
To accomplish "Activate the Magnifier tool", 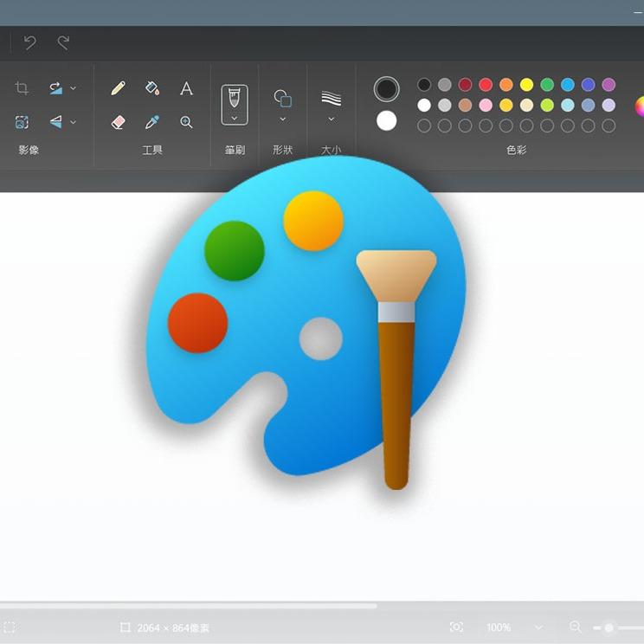I will click(x=186, y=122).
